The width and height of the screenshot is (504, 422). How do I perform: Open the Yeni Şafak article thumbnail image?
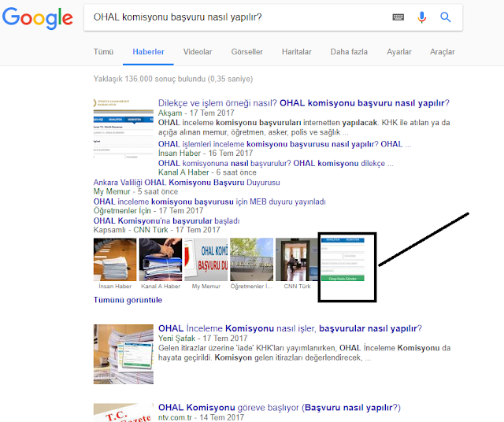124,354
